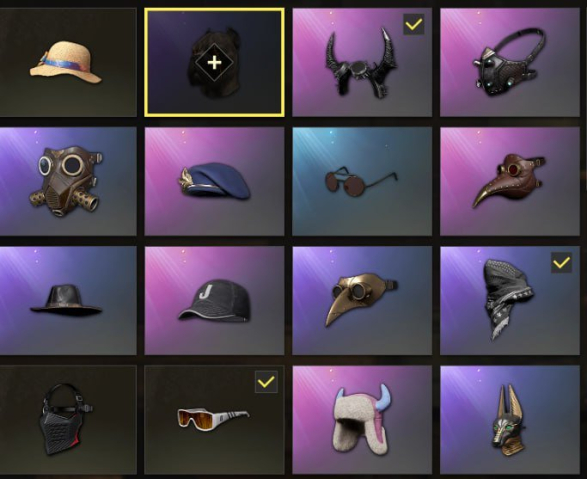Image resolution: width=587 pixels, height=479 pixels.
Task: Select the straw sun hat item
Action: point(66,62)
